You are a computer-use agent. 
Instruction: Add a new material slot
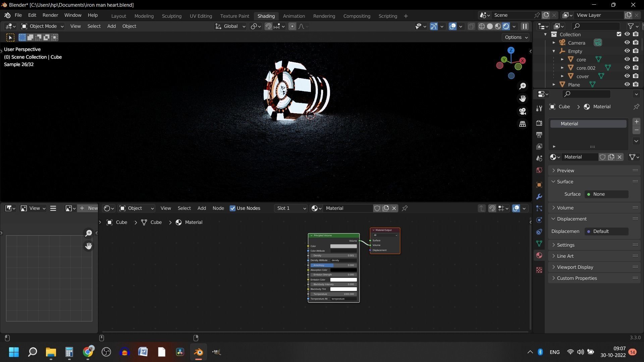[636, 122]
